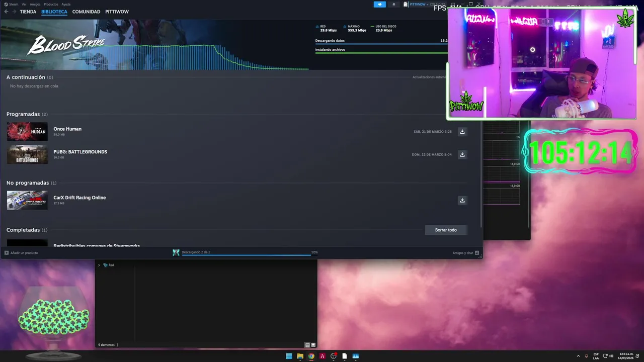Open the Productos menu
Screen dimensions: 644x362
51,4
